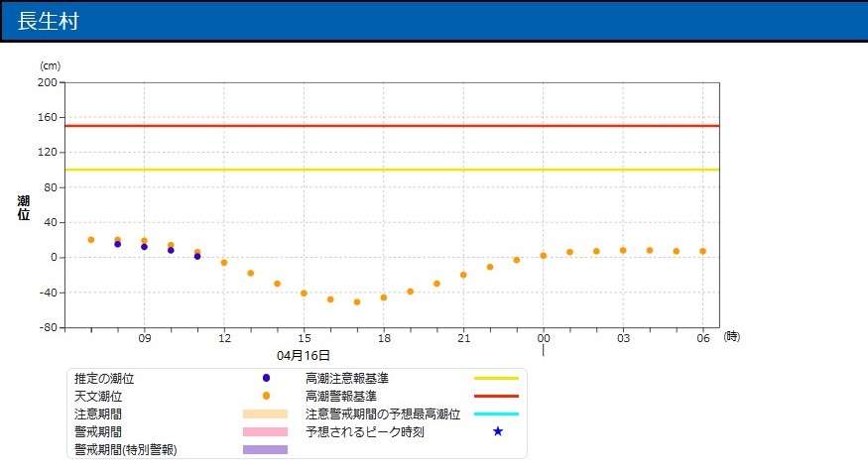Click the yellow advisory threshold line in chart
This screenshot has width=868, height=472.
[392, 170]
